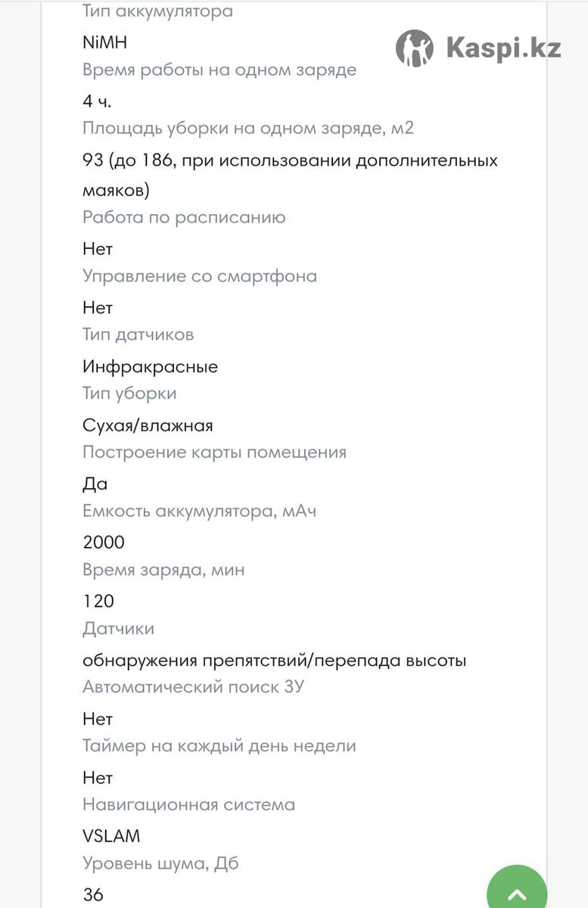
Task: Click the Kaspi.kz brand name text
Action: pyautogui.click(x=503, y=48)
